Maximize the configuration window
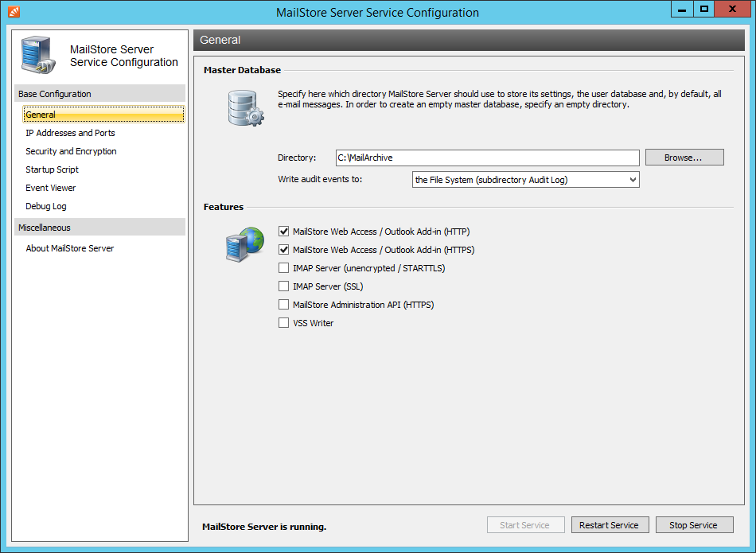The image size is (756, 553). click(704, 10)
